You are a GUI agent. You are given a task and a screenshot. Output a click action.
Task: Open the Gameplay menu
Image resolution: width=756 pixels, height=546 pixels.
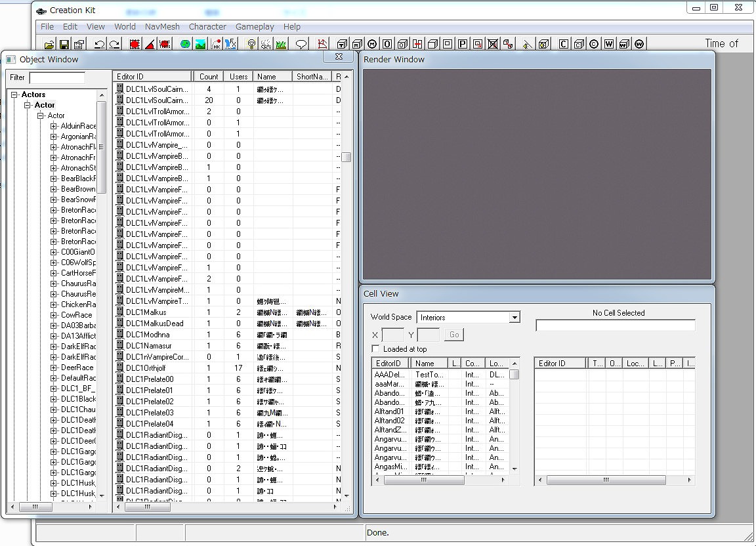(255, 26)
